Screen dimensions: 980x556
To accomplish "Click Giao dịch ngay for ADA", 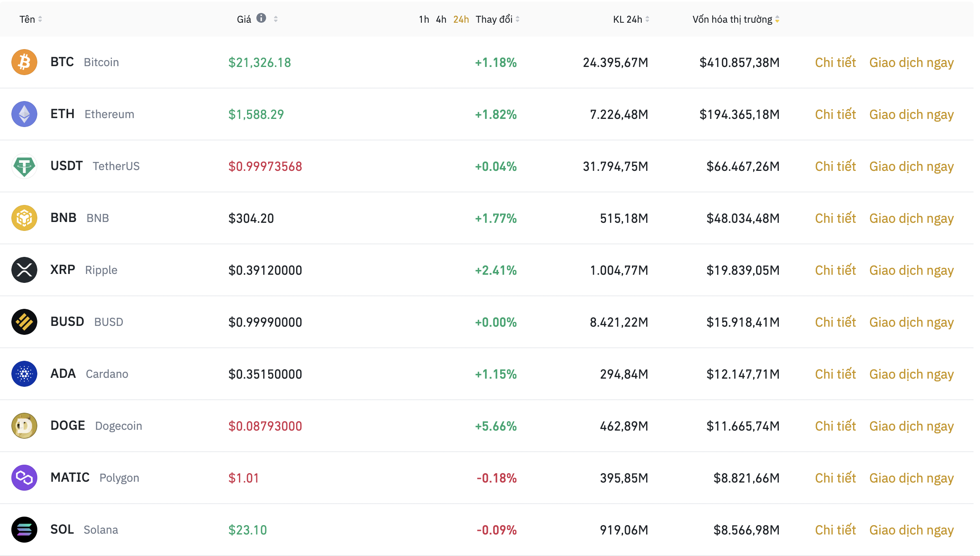I will tap(911, 375).
